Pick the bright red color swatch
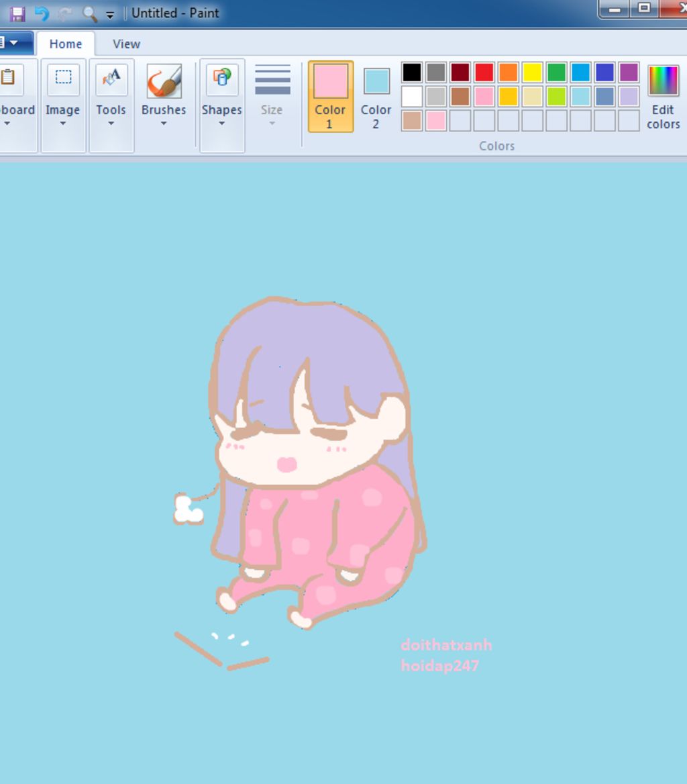 click(484, 72)
